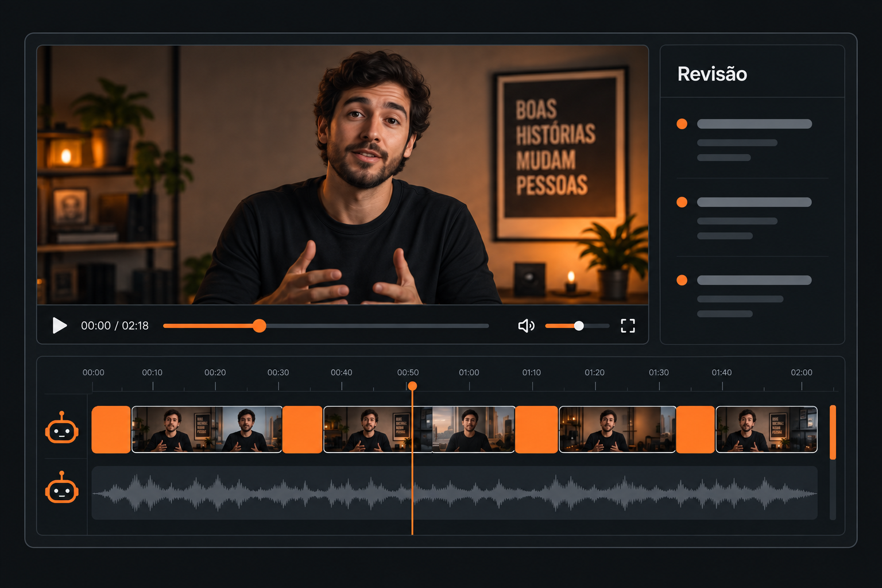Click the audio waveform track
This screenshot has width=882, height=588.
coord(454,493)
